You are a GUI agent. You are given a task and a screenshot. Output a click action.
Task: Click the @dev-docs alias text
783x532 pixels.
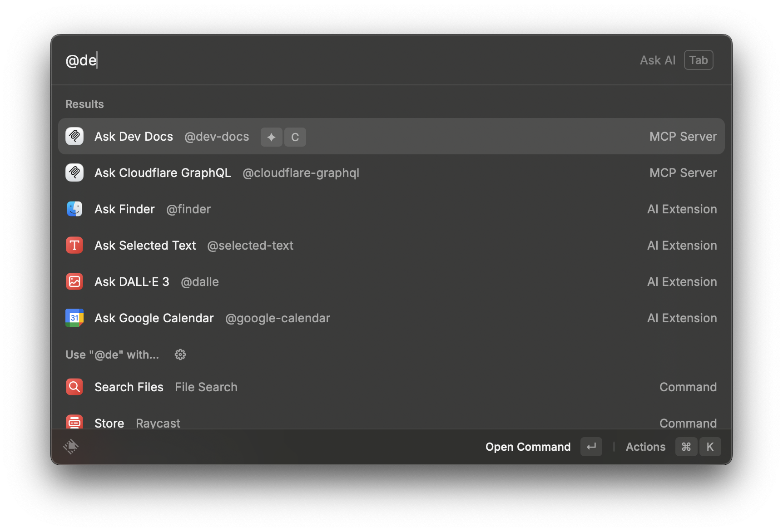tap(217, 137)
